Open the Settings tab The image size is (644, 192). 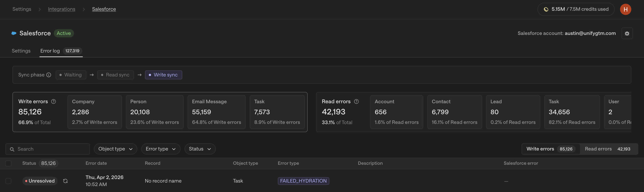point(21,51)
